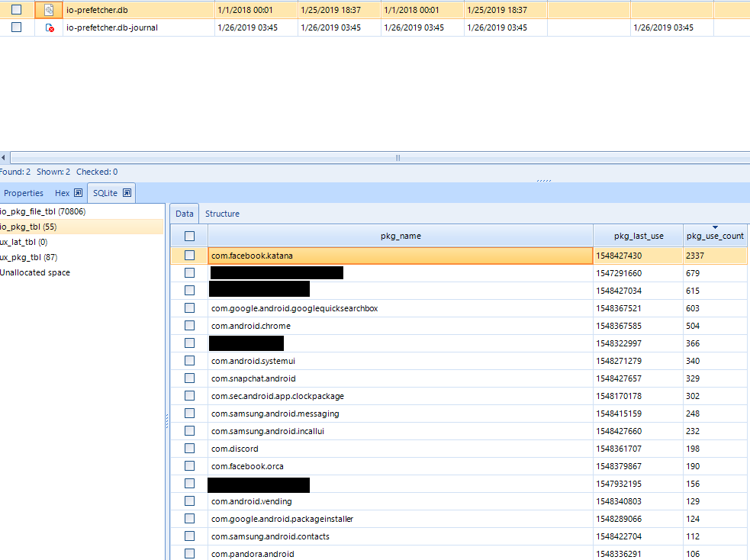The height and width of the screenshot is (560, 750).
Task: Click the use count 504
Action: point(693,326)
